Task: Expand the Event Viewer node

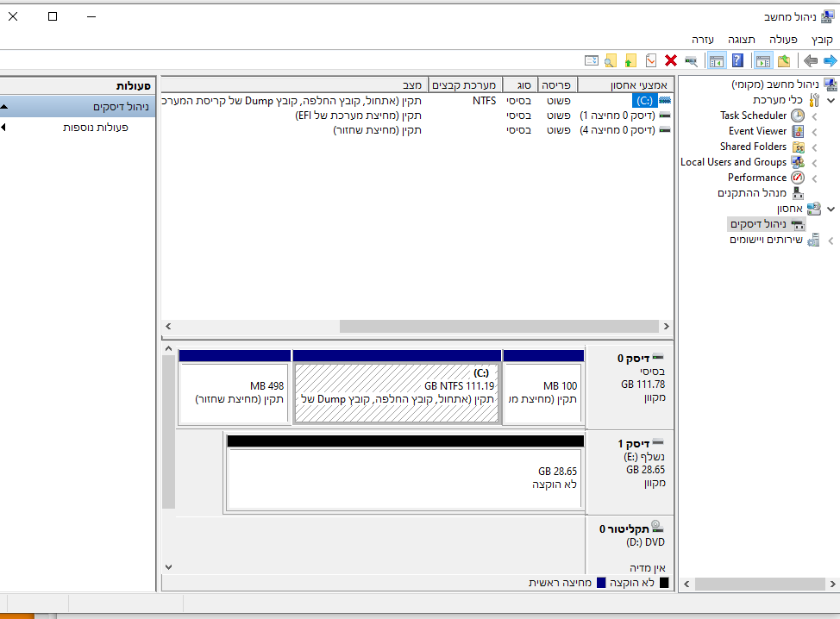Action: (x=814, y=132)
